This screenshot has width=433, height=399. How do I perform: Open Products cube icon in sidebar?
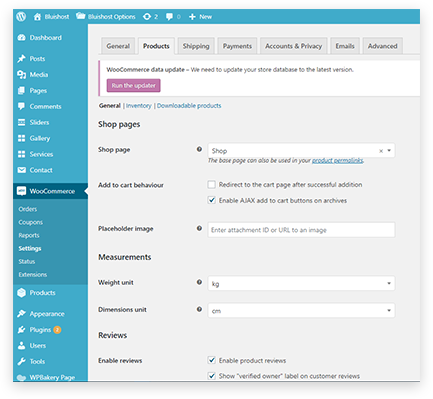tap(21, 293)
